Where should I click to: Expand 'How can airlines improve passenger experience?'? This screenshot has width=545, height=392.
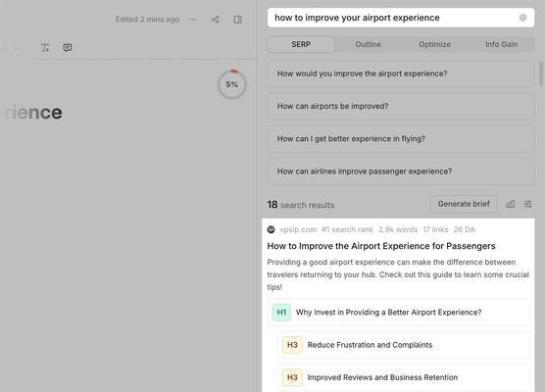coord(401,171)
